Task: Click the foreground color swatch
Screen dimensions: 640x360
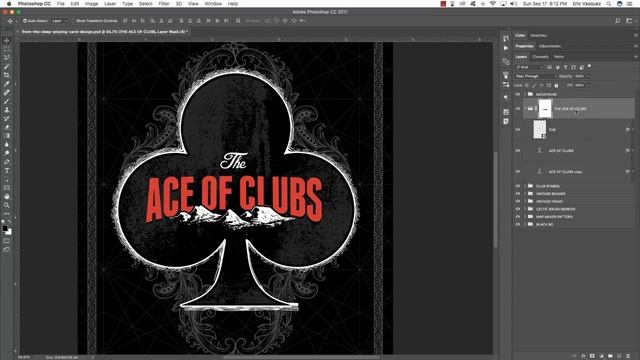Action: pyautogui.click(x=4, y=228)
